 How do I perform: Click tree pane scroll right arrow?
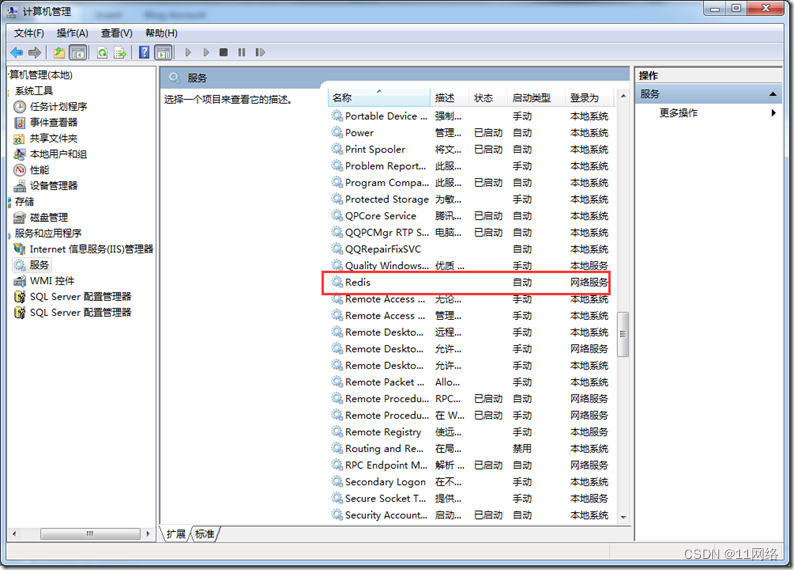148,534
